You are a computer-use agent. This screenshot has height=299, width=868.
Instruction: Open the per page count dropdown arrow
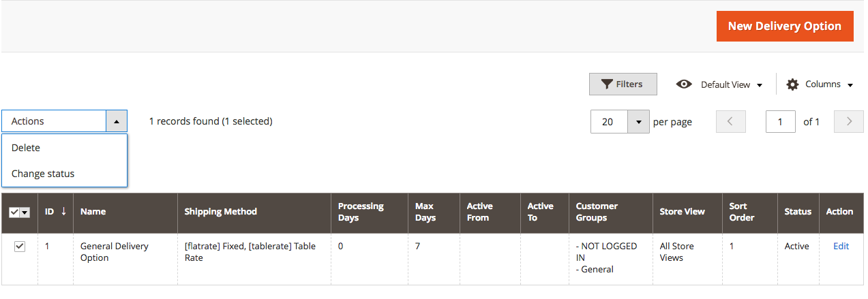638,122
